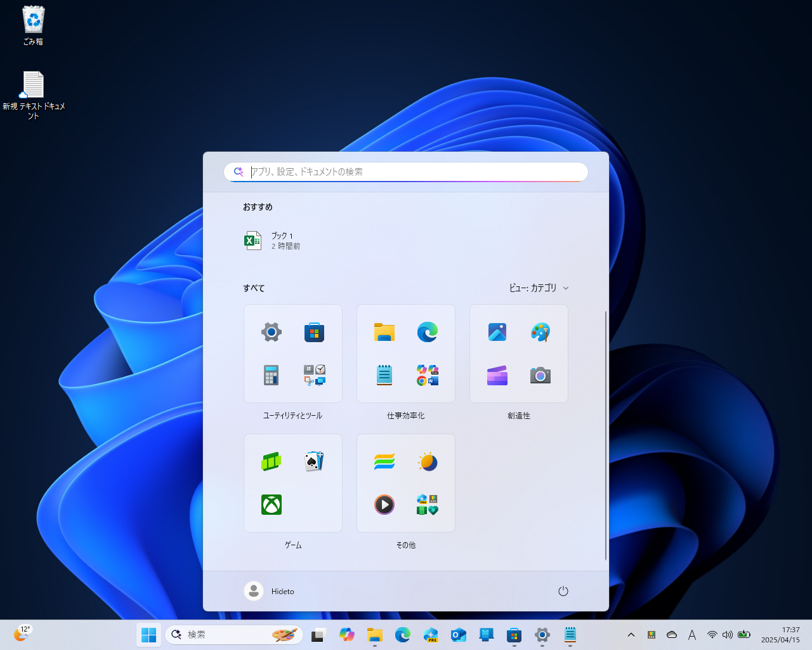Focus the Start menu search field
812x650 pixels.
coord(406,172)
